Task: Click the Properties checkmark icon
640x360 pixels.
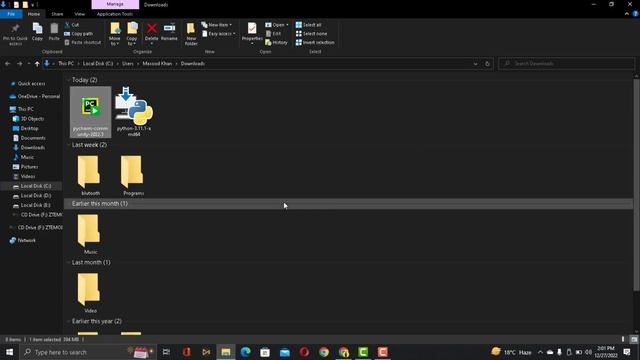Action: tap(252, 28)
